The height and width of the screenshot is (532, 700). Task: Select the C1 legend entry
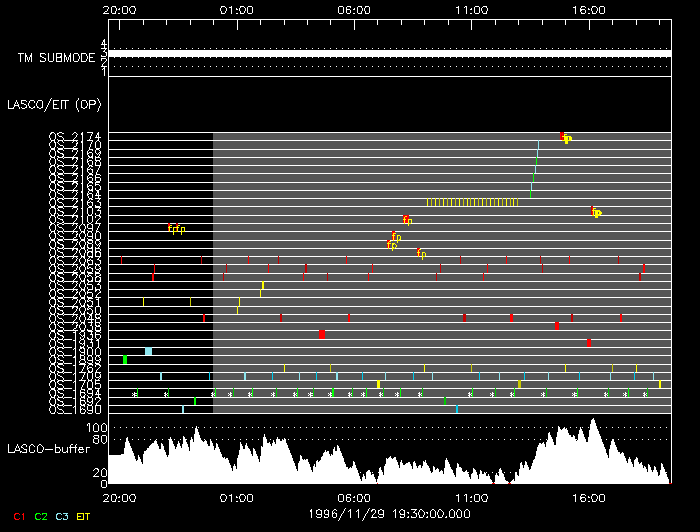pyautogui.click(x=19, y=517)
